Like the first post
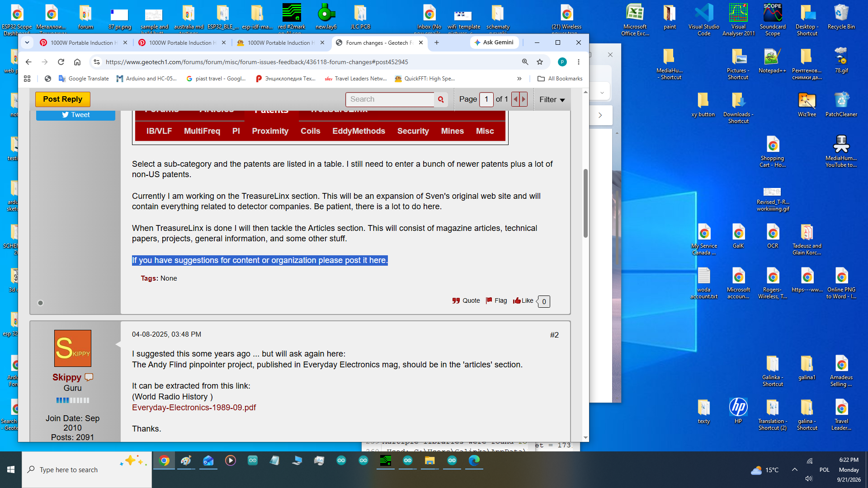Image resolution: width=868 pixels, height=488 pixels. (523, 300)
